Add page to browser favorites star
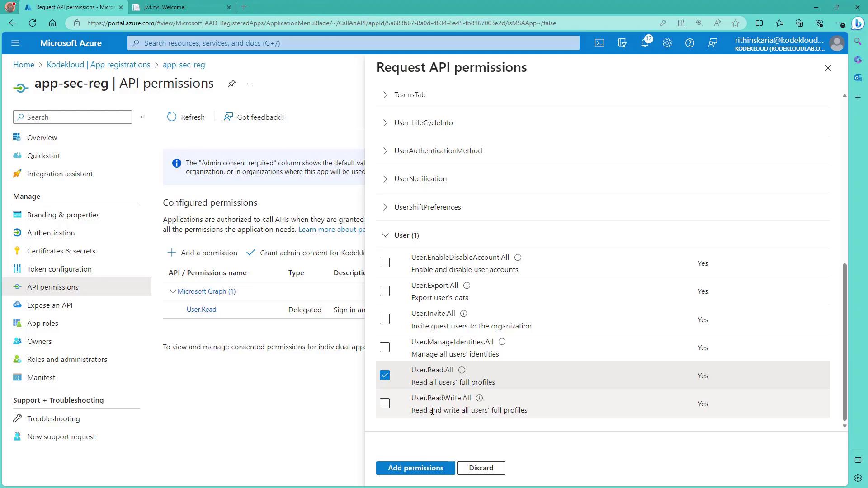 [736, 23]
